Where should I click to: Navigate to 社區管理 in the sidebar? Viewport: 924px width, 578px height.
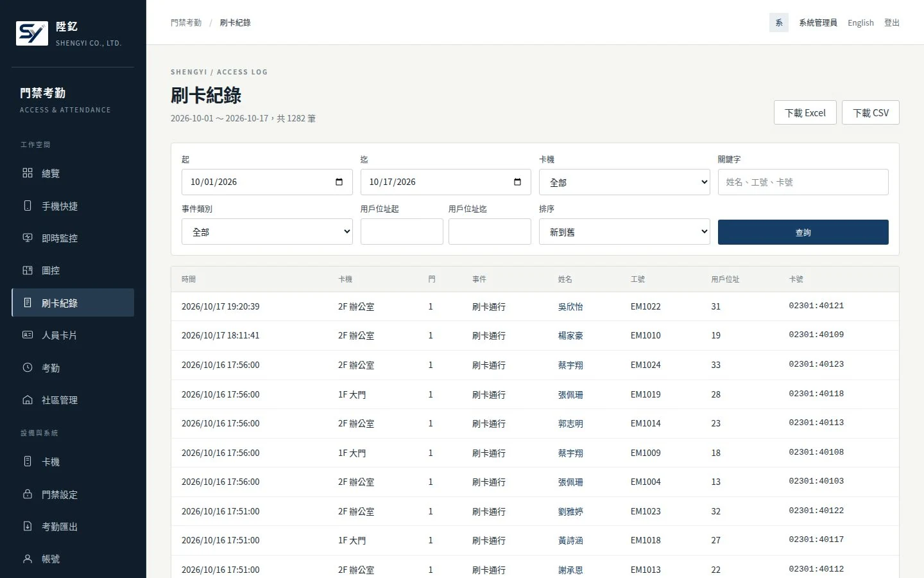[73, 400]
